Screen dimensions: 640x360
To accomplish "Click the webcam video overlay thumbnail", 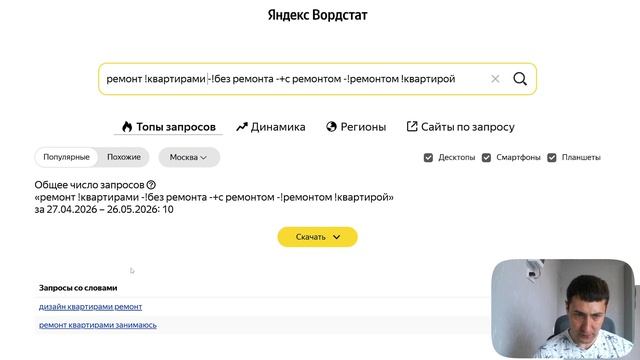I will pos(563,309).
